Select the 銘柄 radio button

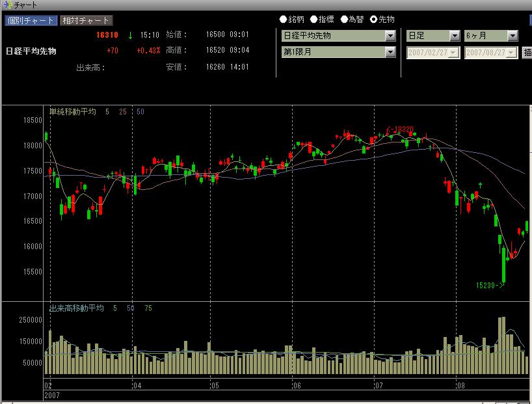(x=284, y=20)
